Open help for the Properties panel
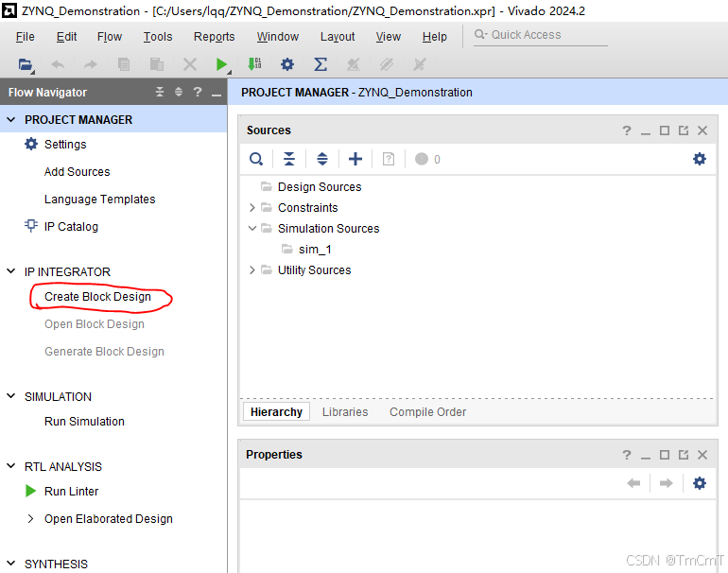Image resolution: width=728 pixels, height=573 pixels. coord(627,455)
